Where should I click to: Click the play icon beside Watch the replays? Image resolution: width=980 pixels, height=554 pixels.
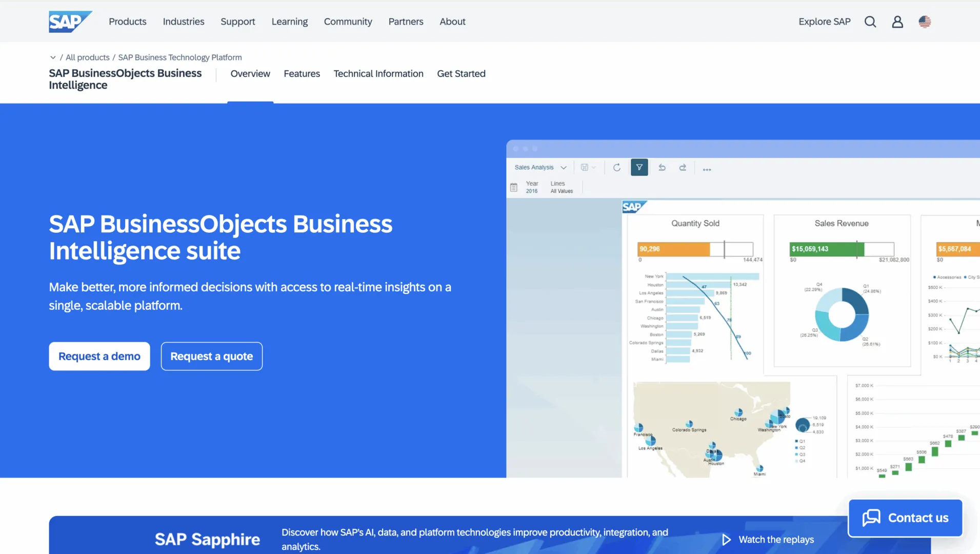coord(726,540)
